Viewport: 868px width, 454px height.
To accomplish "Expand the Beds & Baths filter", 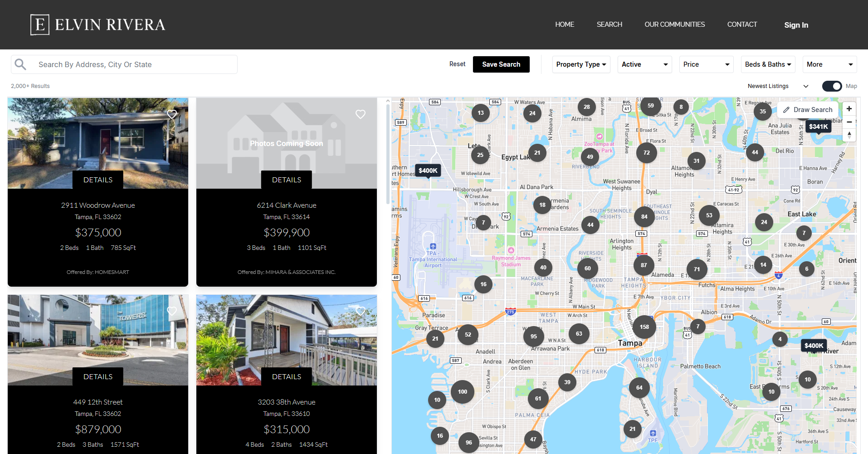I will [767, 64].
